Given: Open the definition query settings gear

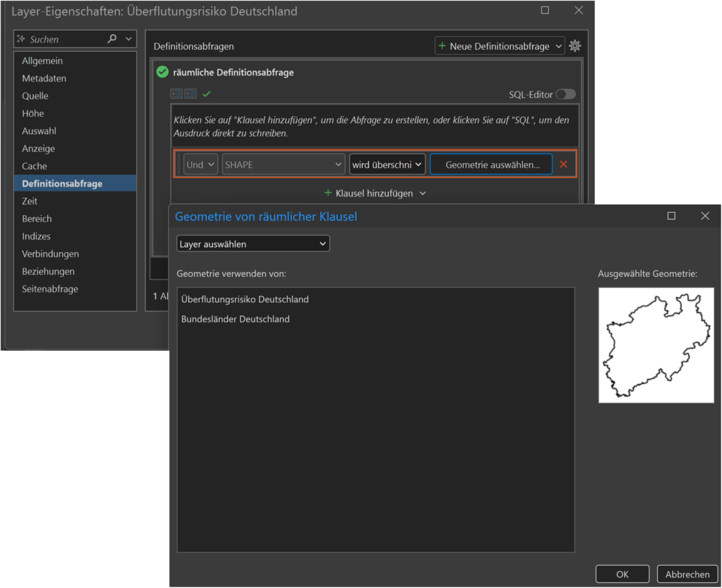Looking at the screenshot, I should coord(574,46).
